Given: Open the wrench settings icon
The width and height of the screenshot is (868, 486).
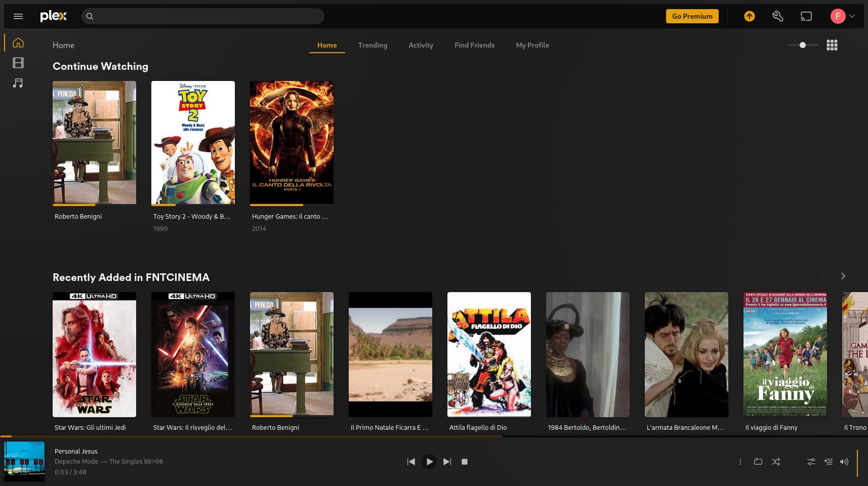Looking at the screenshot, I should coord(777,16).
